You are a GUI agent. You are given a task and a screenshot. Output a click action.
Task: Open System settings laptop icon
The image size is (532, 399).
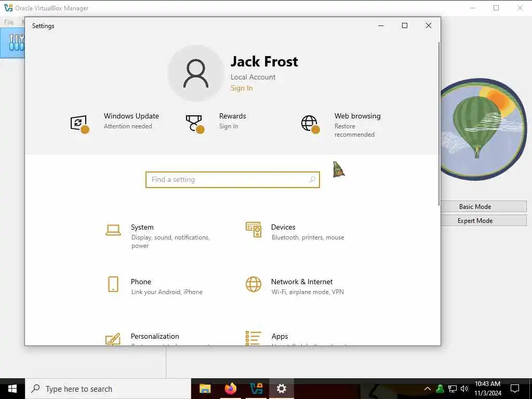pos(113,230)
